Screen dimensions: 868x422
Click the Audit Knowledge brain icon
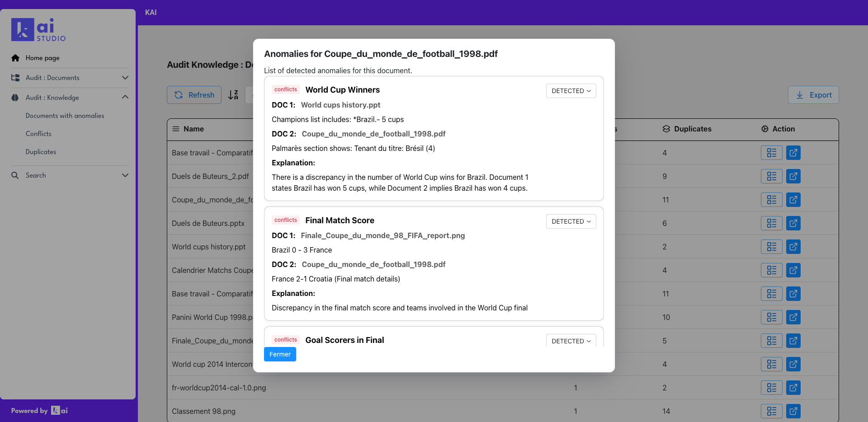(x=15, y=98)
